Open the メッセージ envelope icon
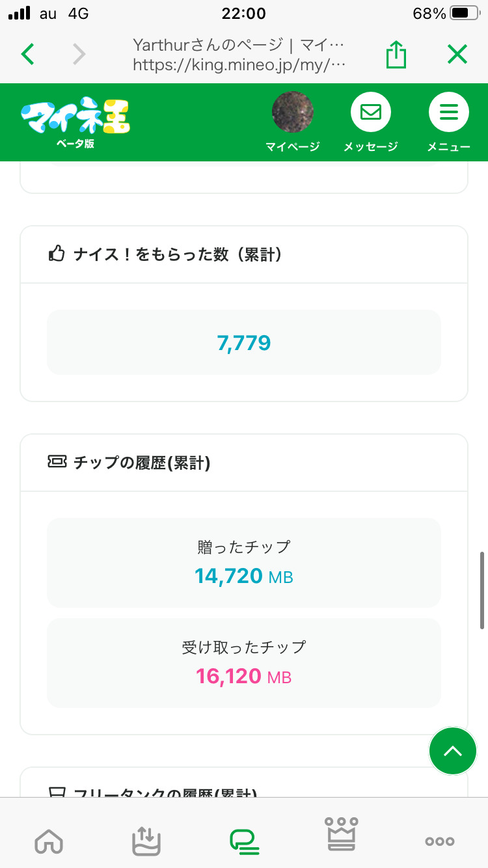Image resolution: width=488 pixels, height=868 pixels. point(370,113)
